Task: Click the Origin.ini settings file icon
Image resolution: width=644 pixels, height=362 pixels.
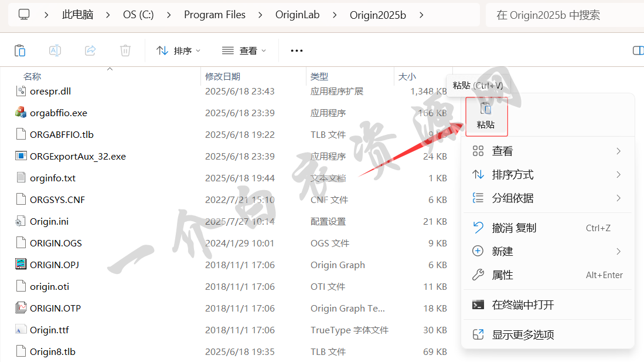Action: click(x=21, y=221)
